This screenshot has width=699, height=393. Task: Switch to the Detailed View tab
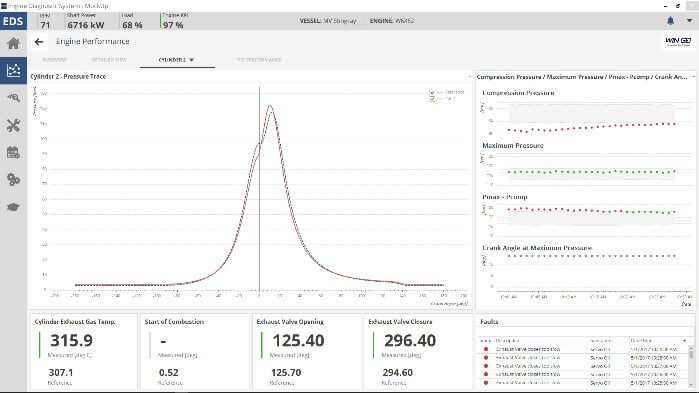(x=109, y=60)
